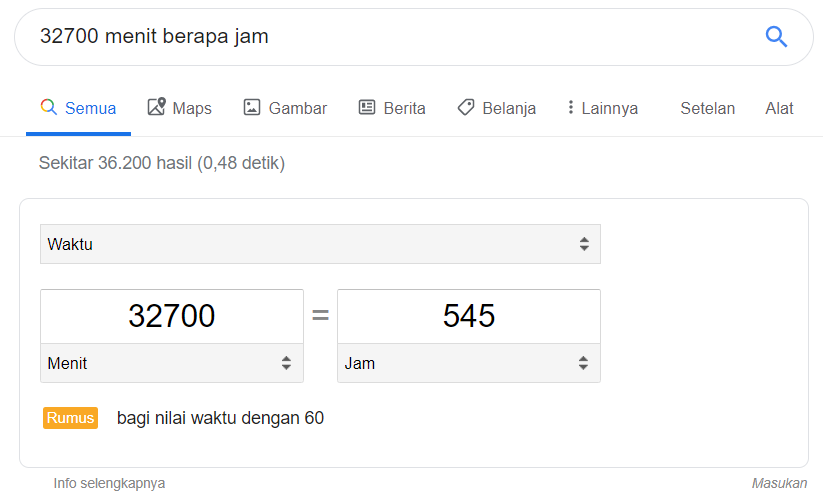
Task: Click the orange Rumus badge
Action: click(x=70, y=418)
